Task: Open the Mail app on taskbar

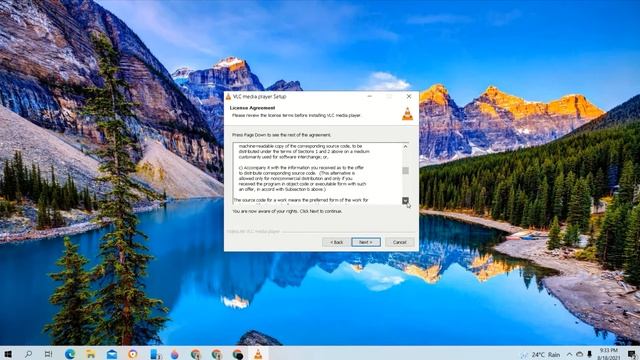Action: [x=111, y=354]
